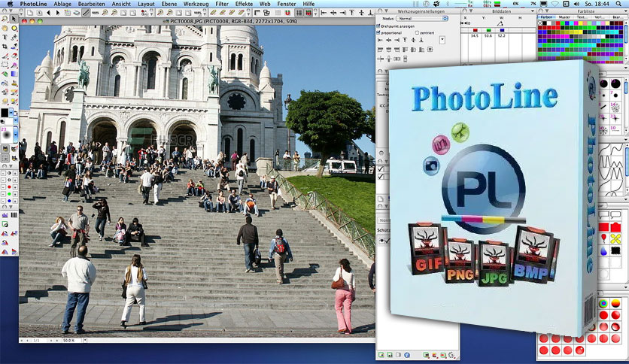
Task: Open the Bilddaten panel menu arrow at right
Action: (533, 11)
